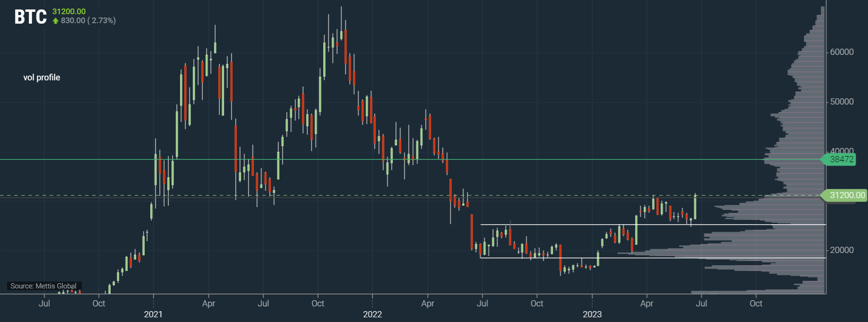
Task: Click the 830.00 (2.73%) change value
Action: pos(88,20)
